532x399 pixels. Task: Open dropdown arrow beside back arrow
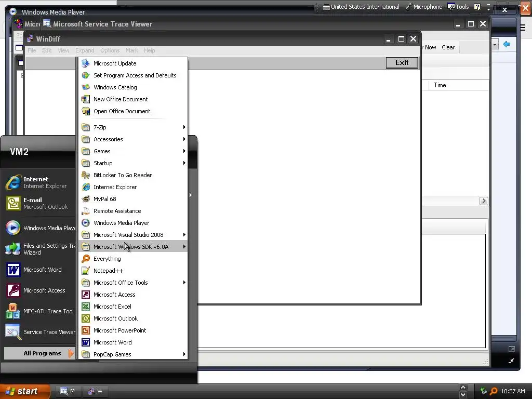[495, 45]
